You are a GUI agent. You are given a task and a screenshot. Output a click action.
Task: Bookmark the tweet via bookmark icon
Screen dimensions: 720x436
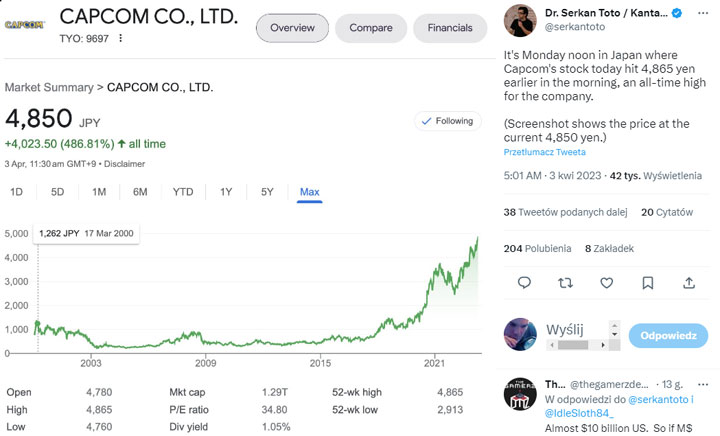point(648,283)
